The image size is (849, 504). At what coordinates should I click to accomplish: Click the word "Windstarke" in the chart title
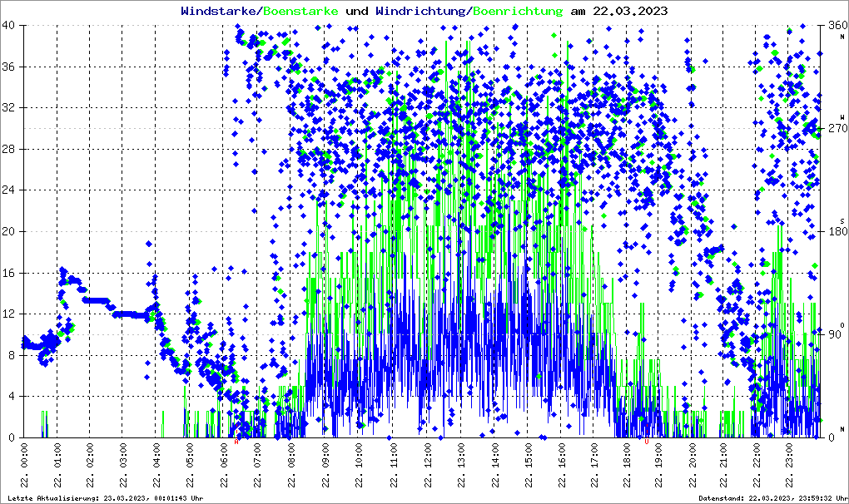(x=220, y=11)
